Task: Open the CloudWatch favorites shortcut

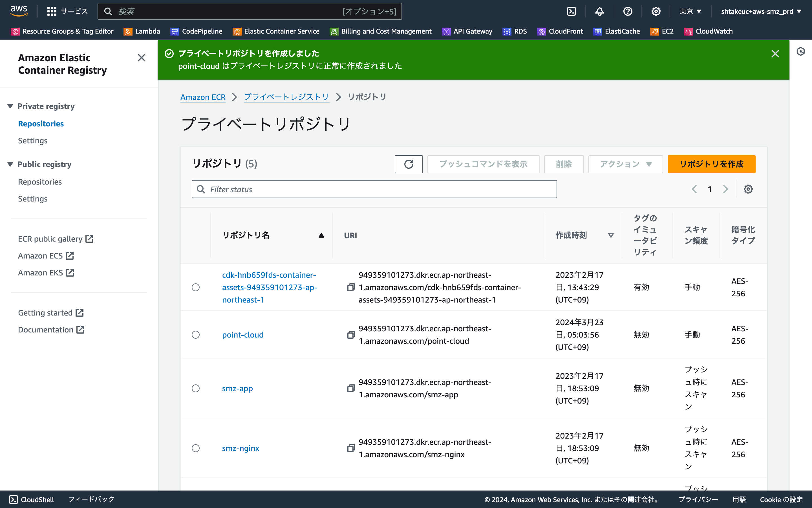Action: [x=708, y=31]
